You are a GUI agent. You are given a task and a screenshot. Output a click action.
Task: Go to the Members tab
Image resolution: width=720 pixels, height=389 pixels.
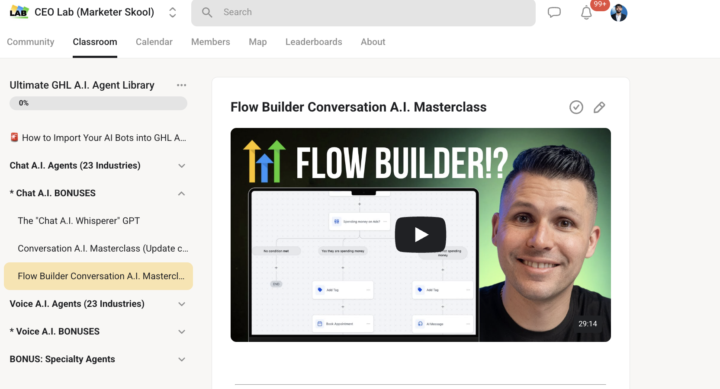[x=210, y=42]
